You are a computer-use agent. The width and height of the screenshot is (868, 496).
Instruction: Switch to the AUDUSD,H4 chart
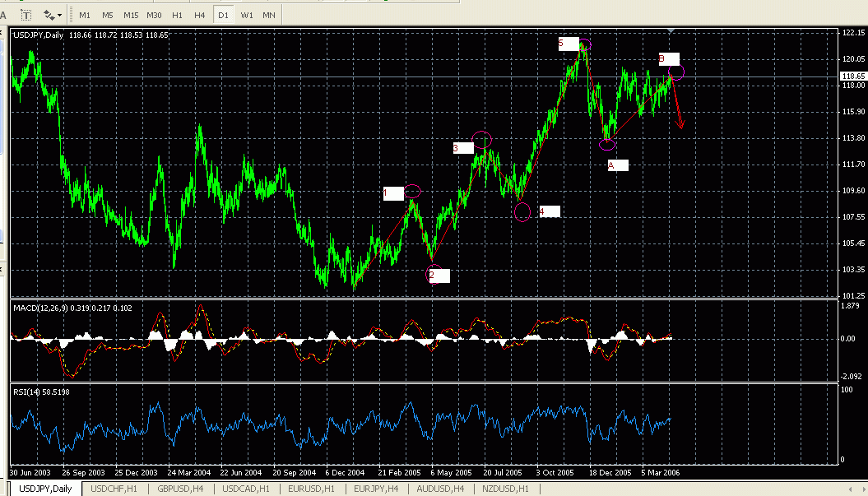tap(439, 489)
